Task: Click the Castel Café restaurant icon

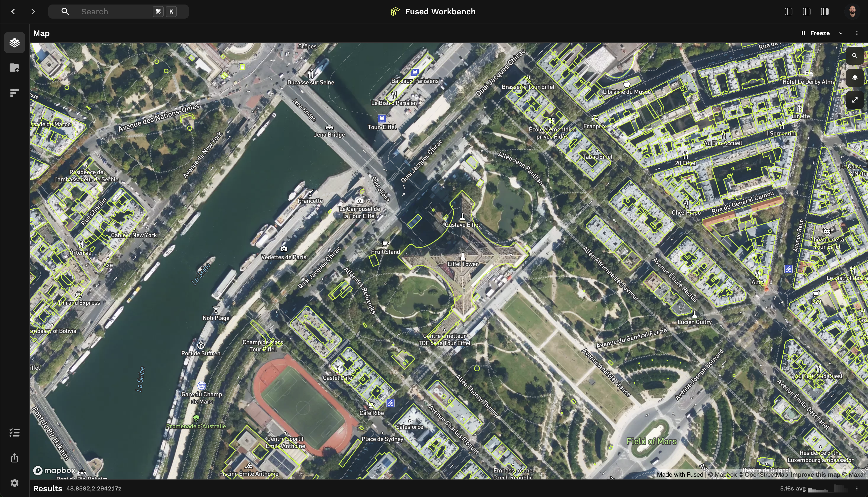Action: coord(337,369)
